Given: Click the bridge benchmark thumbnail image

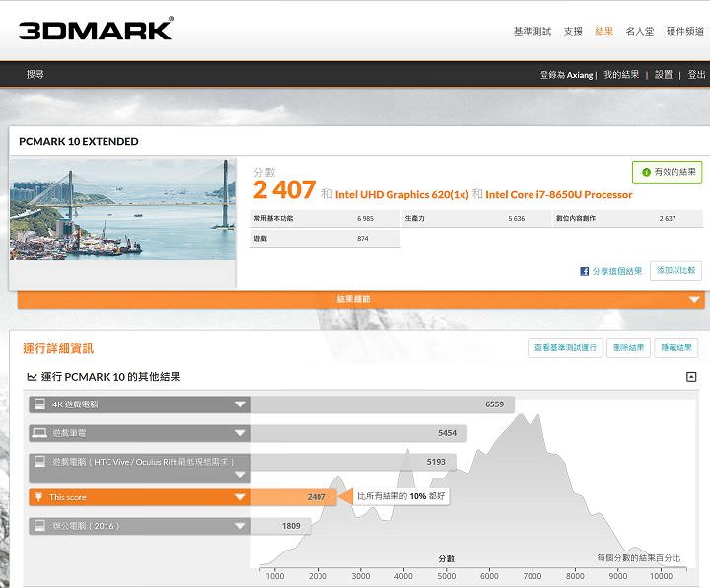Looking at the screenshot, I should pos(122,209).
